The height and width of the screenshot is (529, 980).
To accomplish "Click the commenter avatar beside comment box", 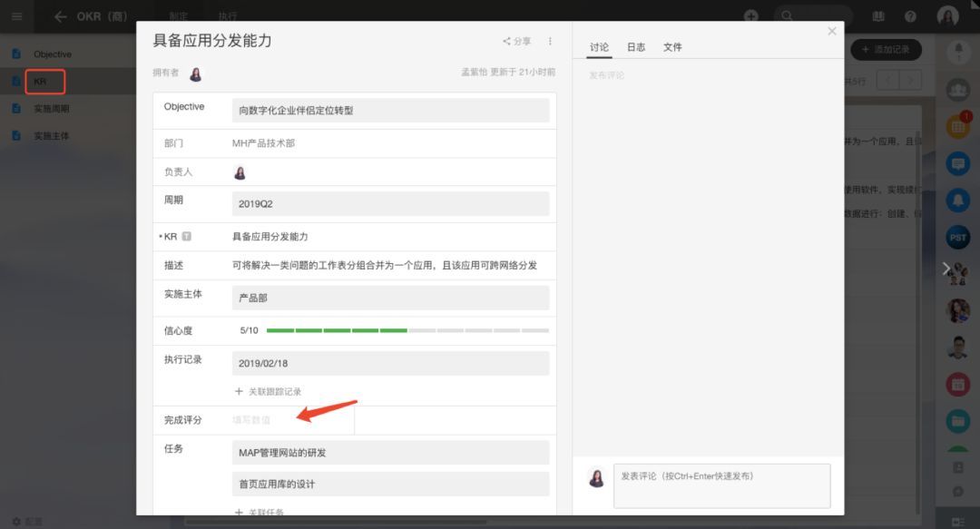I will [x=597, y=478].
